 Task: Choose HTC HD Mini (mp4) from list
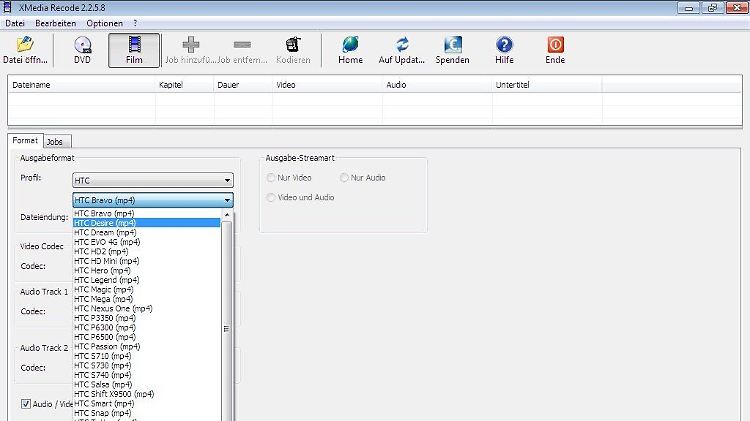(x=146, y=261)
